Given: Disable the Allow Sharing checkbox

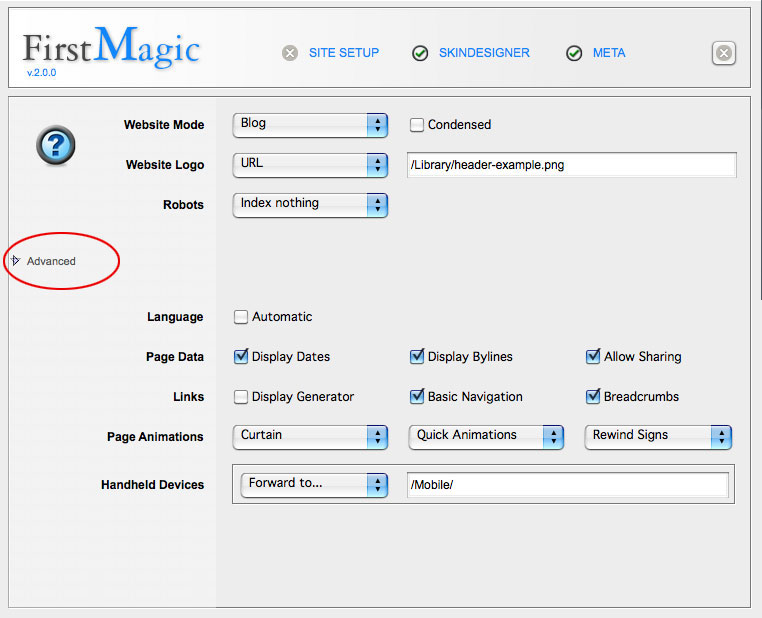Looking at the screenshot, I should pos(593,357).
